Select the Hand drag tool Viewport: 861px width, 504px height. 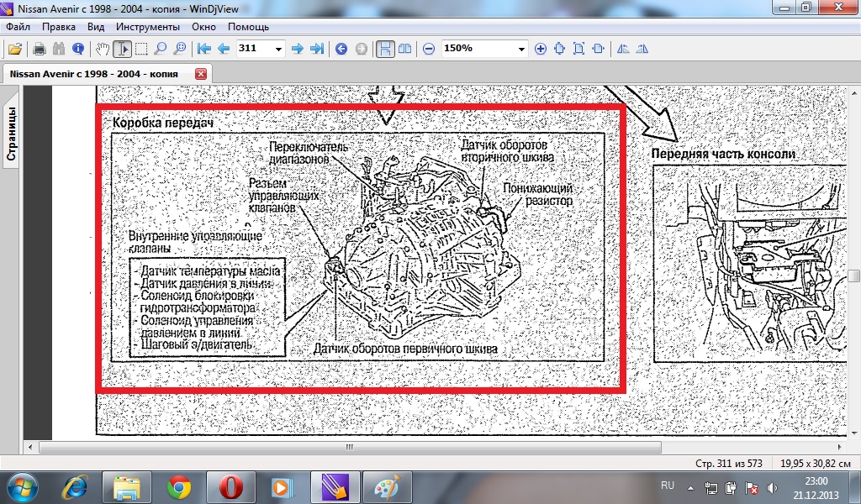103,49
